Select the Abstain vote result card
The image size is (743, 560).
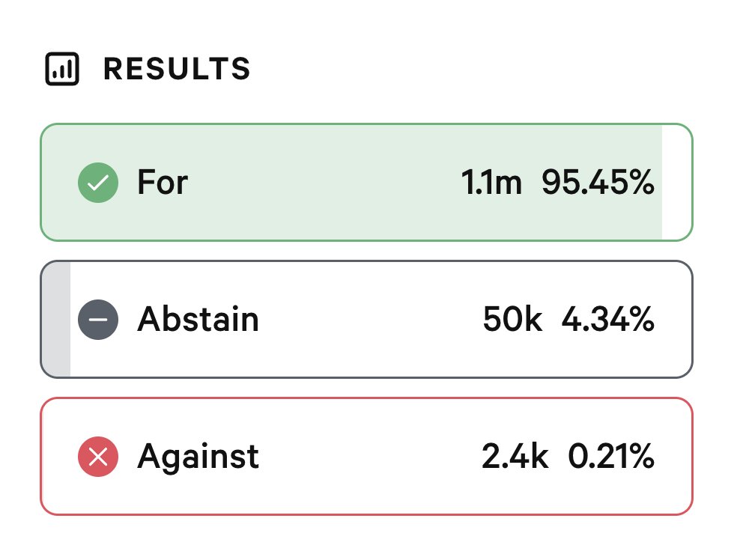point(366,320)
